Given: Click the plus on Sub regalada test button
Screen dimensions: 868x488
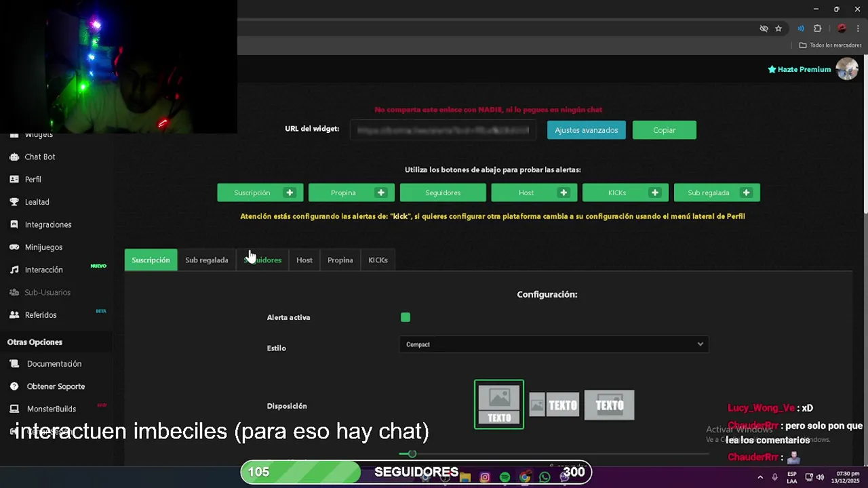Looking at the screenshot, I should [746, 192].
